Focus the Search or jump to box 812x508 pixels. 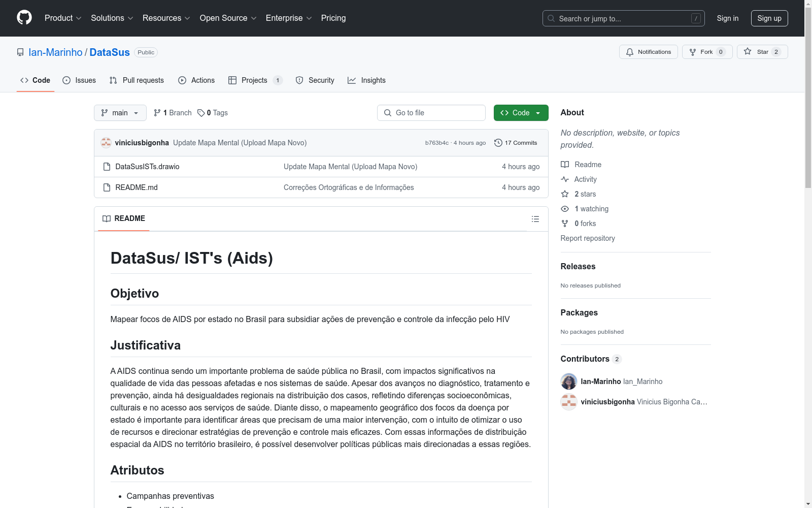pos(624,18)
